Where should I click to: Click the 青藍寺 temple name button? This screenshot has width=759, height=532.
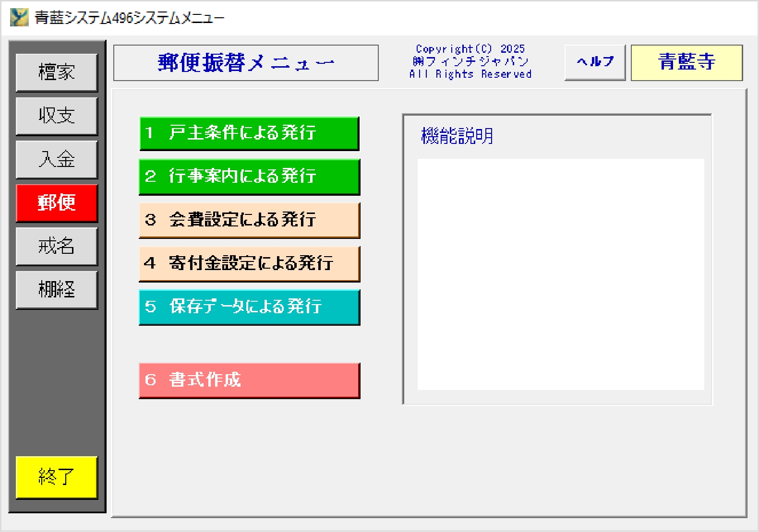tap(687, 62)
